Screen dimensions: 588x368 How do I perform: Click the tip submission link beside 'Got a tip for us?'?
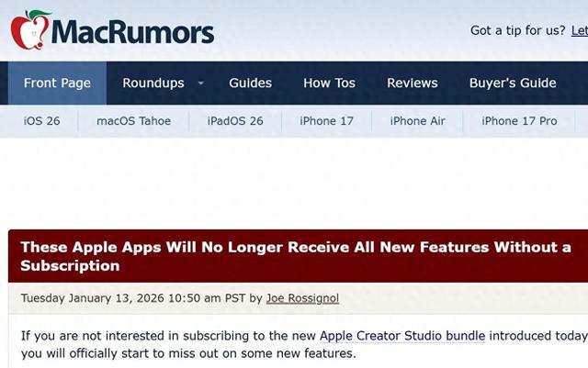(580, 30)
